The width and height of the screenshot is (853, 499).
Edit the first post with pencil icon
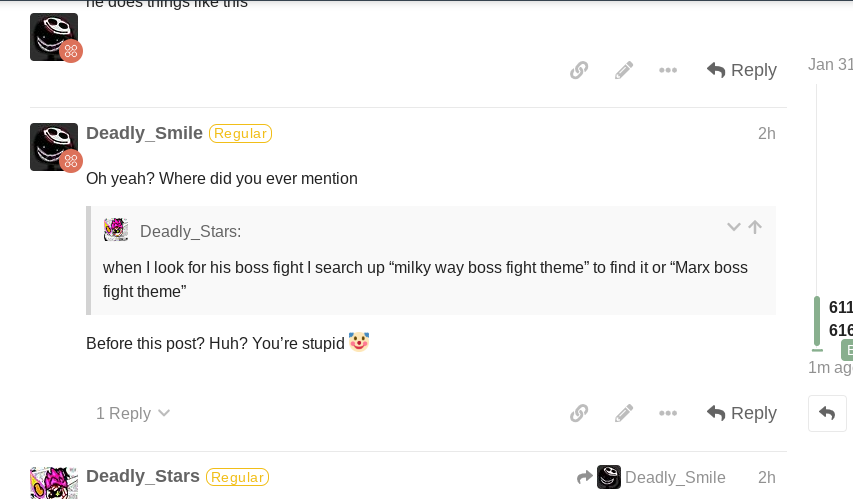pyautogui.click(x=624, y=70)
